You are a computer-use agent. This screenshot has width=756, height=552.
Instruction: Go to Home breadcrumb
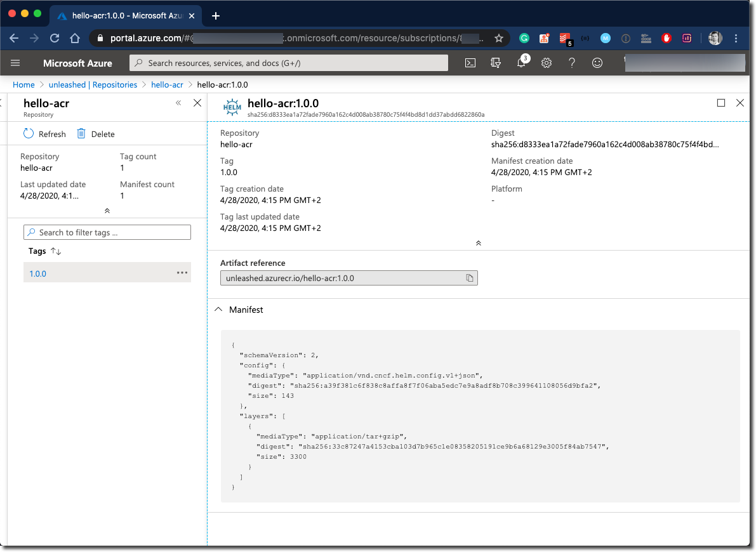[23, 84]
